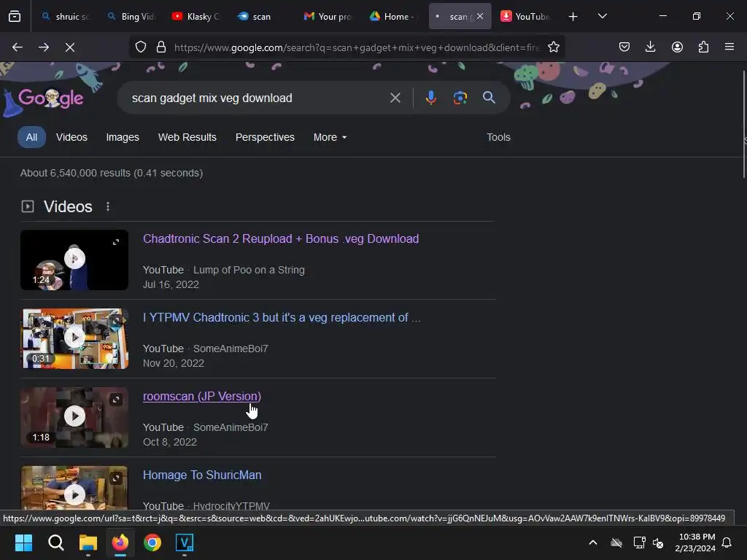Play the Chadtronic Scan 2 thumbnail

[x=74, y=260]
